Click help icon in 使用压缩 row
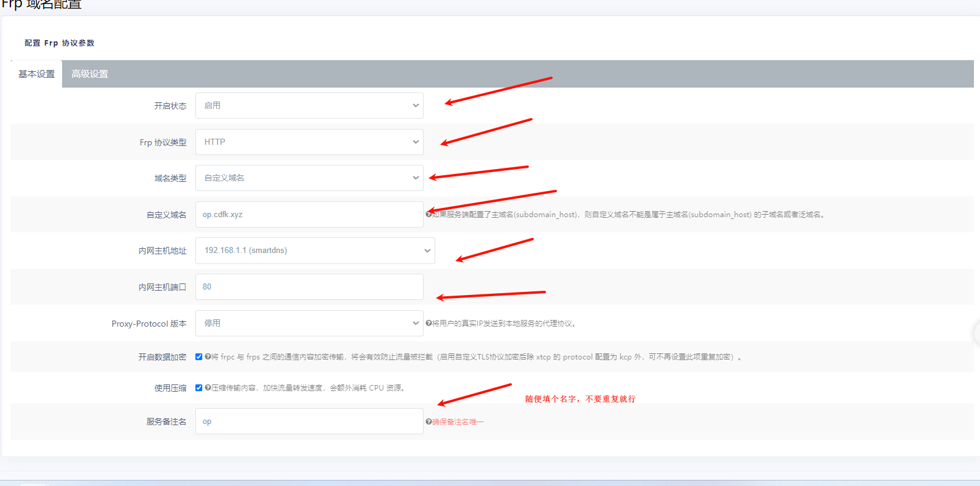Viewport: 980px width, 486px height. (208, 388)
